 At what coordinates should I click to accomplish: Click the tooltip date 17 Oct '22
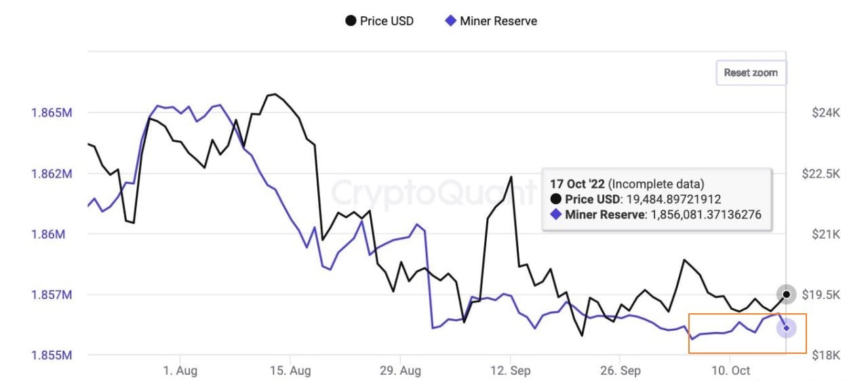tap(577, 183)
